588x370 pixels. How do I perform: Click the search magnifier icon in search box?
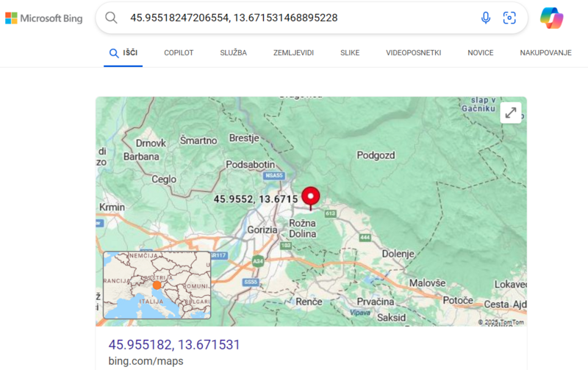tap(112, 18)
